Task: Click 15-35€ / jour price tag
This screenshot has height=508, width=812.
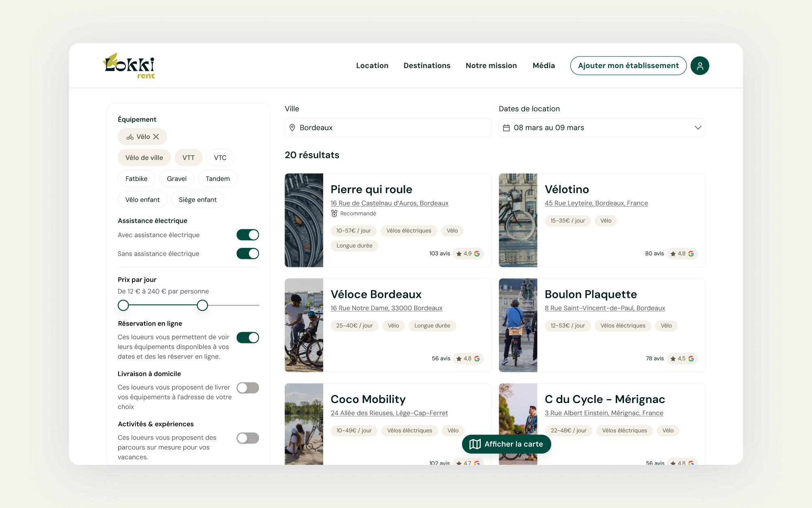Action: pyautogui.click(x=568, y=221)
